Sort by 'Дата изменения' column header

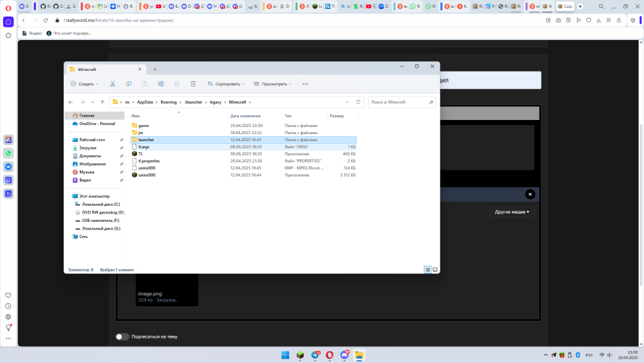tap(245, 116)
